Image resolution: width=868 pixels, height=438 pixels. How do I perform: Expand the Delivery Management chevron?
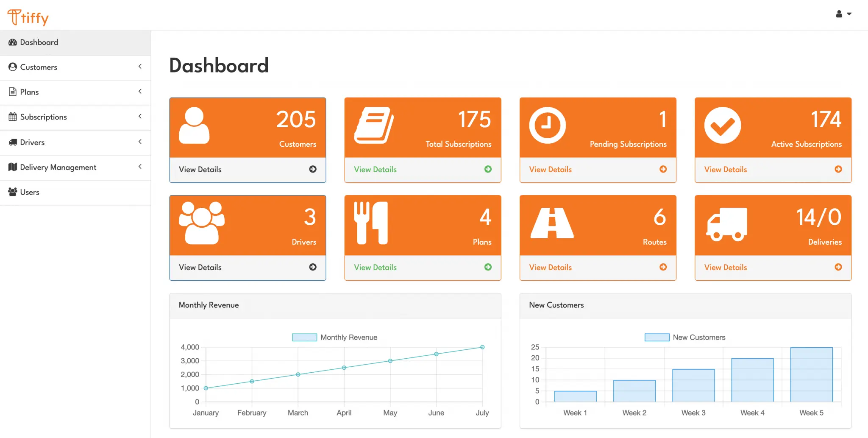click(x=140, y=167)
